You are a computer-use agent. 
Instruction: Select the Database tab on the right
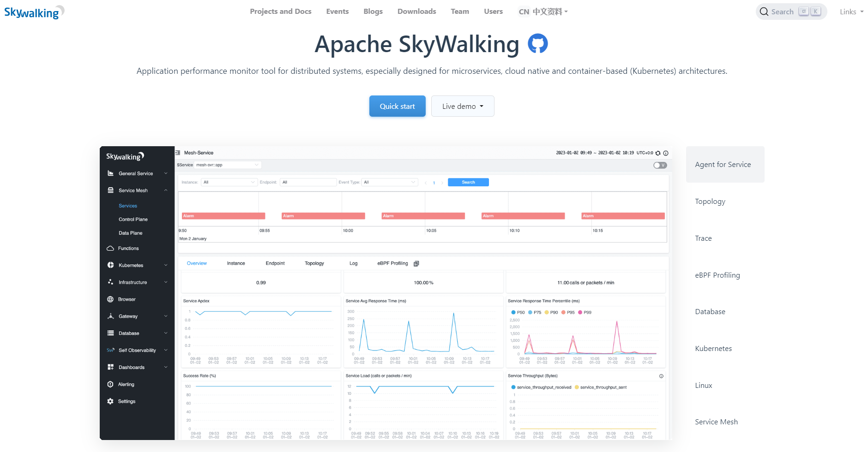pyautogui.click(x=725, y=312)
